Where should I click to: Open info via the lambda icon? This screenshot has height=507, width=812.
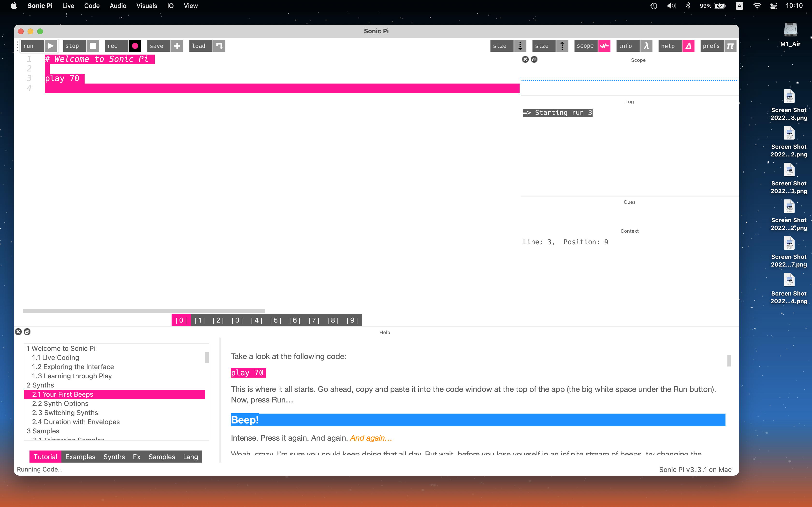[x=646, y=46]
